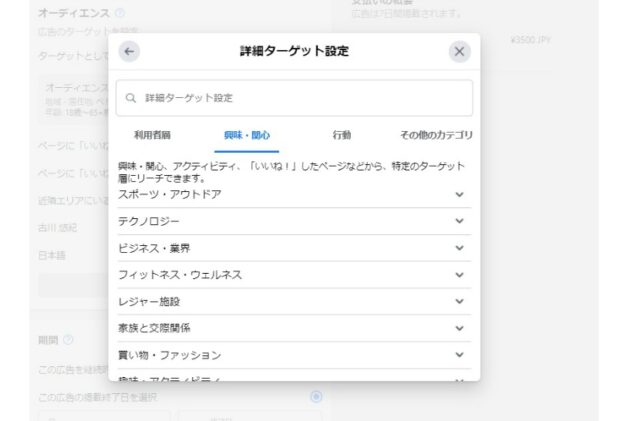
Task: Focus the 詳細ターゲット設定 search field
Action: coord(300,98)
